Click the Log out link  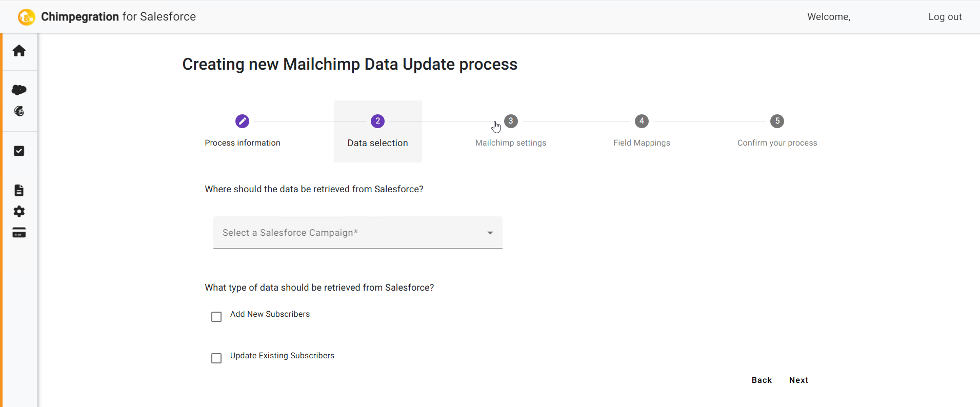[945, 17]
